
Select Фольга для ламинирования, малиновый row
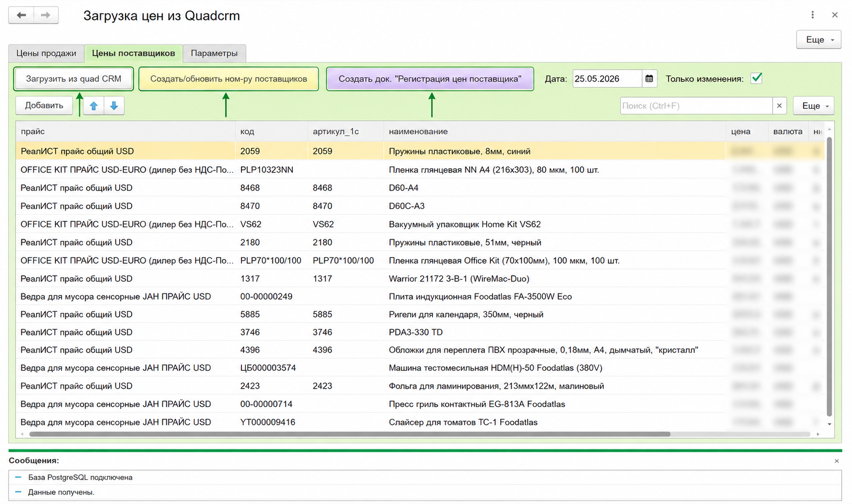point(420,386)
